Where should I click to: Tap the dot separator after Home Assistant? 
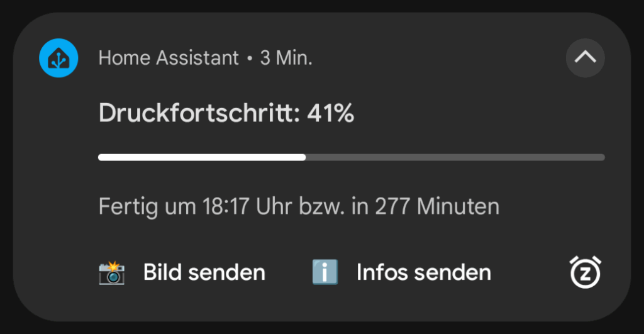point(249,58)
